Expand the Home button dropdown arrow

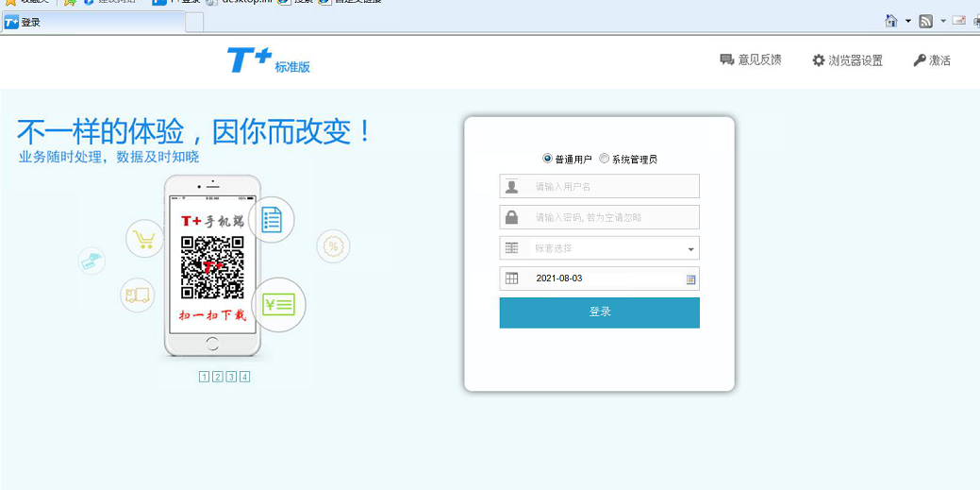908,22
